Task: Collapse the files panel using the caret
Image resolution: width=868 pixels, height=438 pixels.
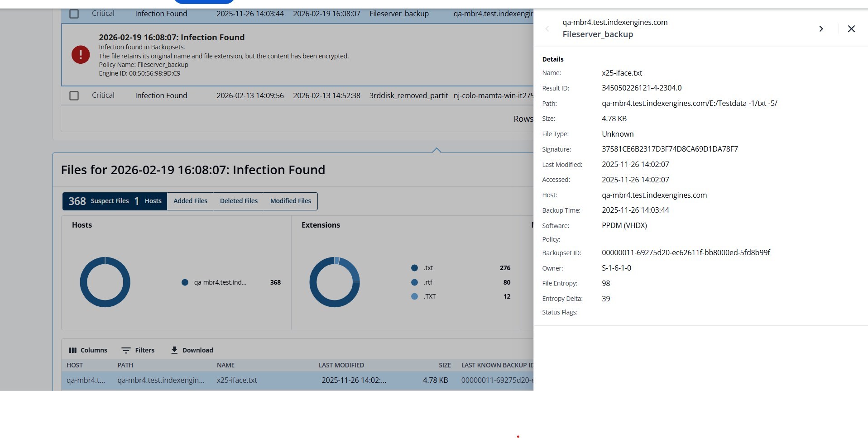Action: [436, 150]
